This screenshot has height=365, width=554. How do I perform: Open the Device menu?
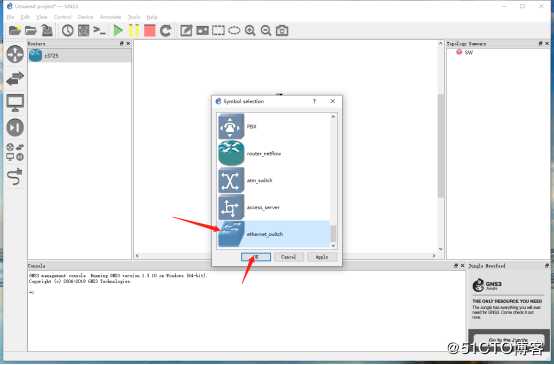pyautogui.click(x=85, y=17)
